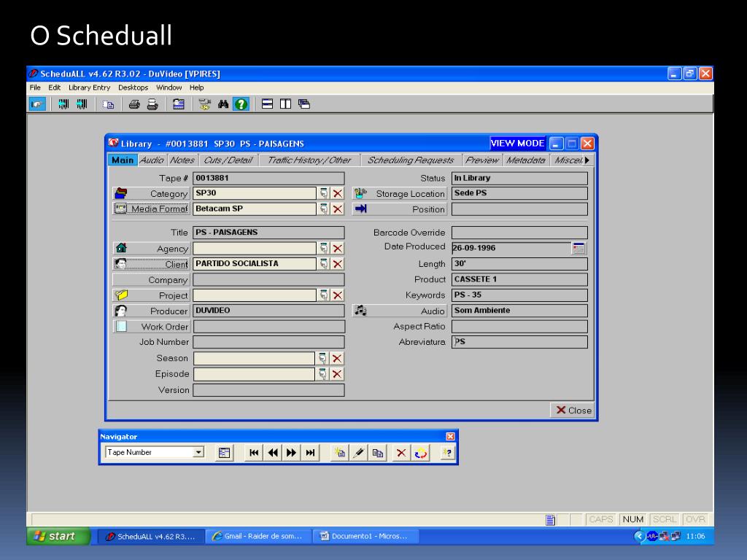Open lookup for the Category field
The image size is (747, 560).
pyautogui.click(x=324, y=193)
